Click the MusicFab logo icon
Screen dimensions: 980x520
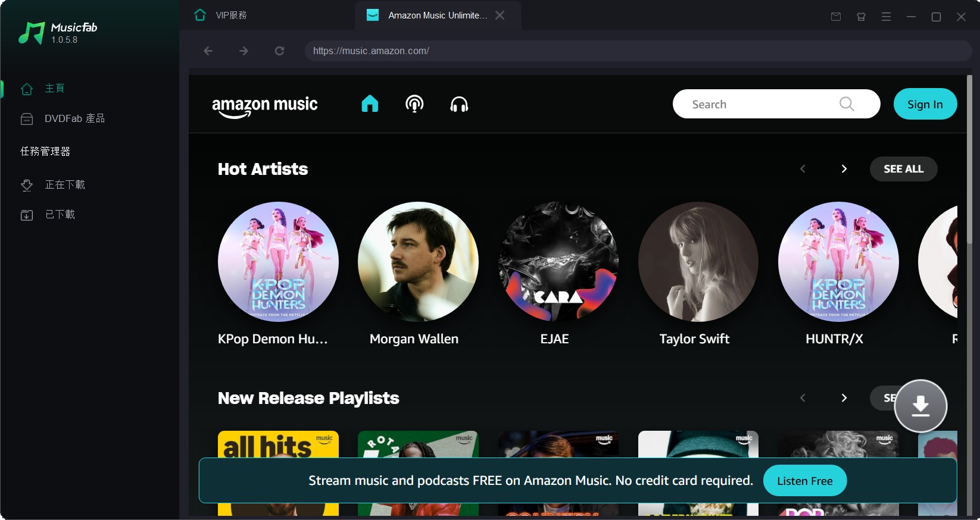pos(32,33)
